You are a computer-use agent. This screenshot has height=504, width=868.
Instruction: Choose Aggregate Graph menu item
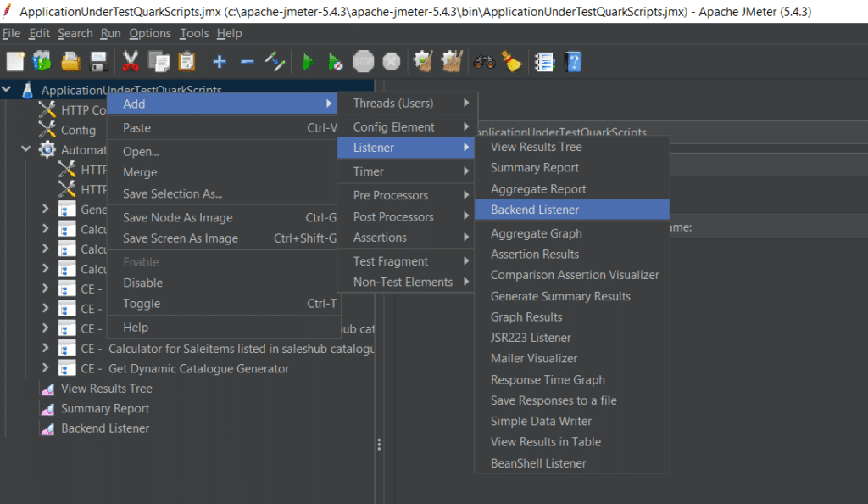[x=572, y=233]
